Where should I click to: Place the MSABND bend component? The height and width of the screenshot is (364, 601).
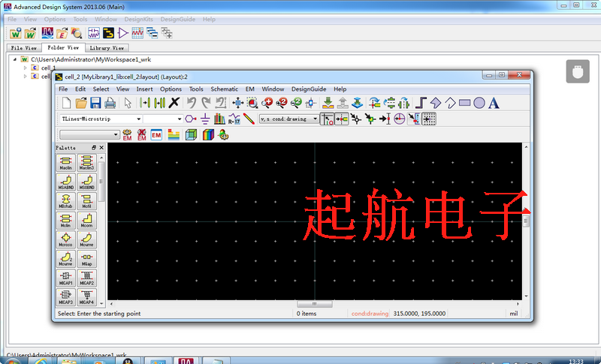(x=65, y=182)
